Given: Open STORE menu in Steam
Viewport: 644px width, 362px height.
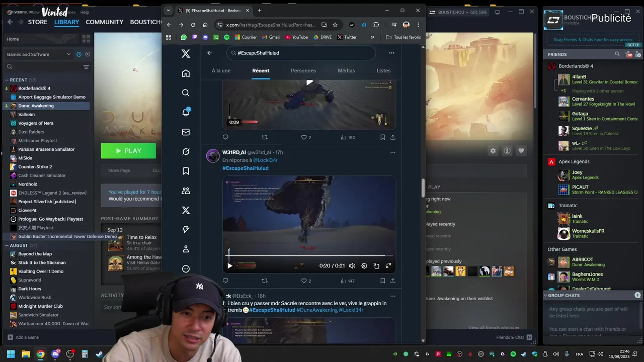Looking at the screenshot, I should click(x=38, y=22).
